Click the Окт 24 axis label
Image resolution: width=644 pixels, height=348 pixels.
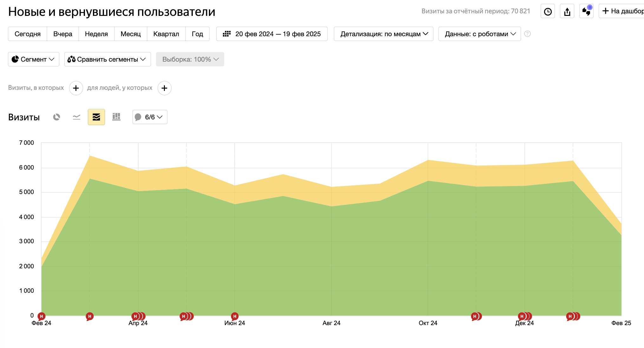[x=428, y=323]
